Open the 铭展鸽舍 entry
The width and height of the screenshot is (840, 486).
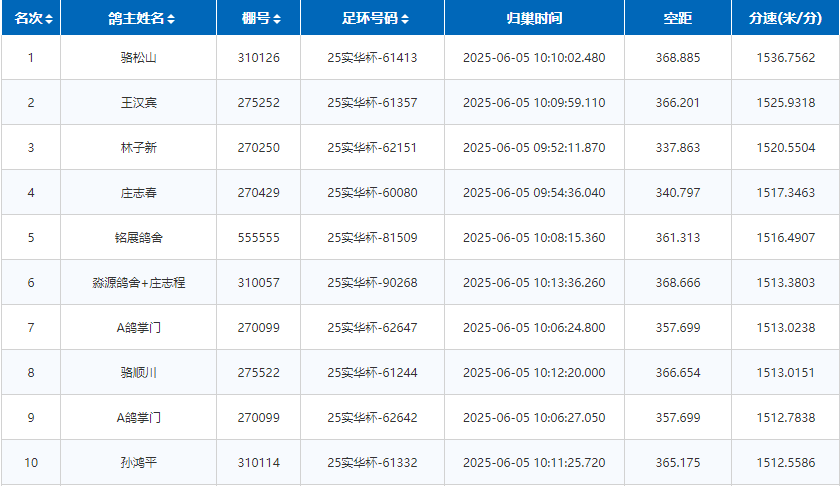(138, 238)
